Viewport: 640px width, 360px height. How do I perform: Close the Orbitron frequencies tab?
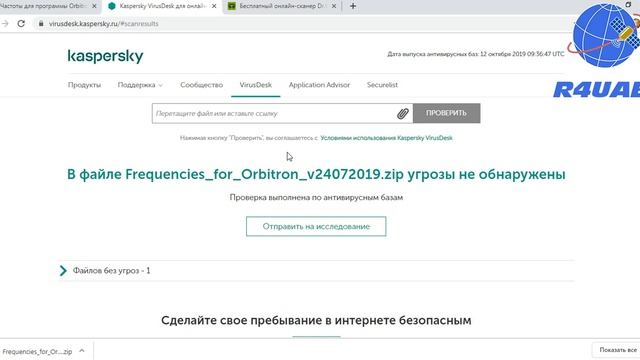point(94,6)
